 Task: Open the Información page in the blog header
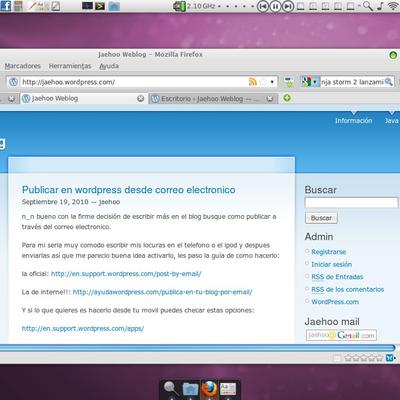pyautogui.click(x=354, y=121)
